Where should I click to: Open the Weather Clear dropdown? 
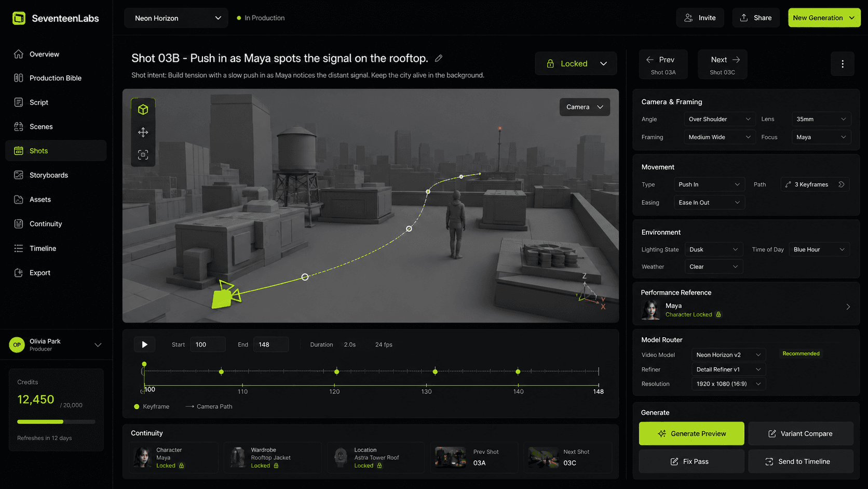714,267
